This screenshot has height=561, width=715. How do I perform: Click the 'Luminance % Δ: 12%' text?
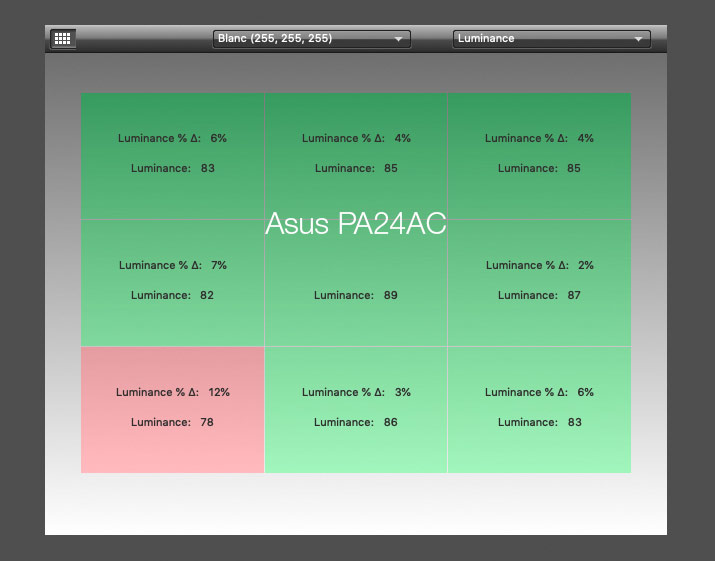173,392
